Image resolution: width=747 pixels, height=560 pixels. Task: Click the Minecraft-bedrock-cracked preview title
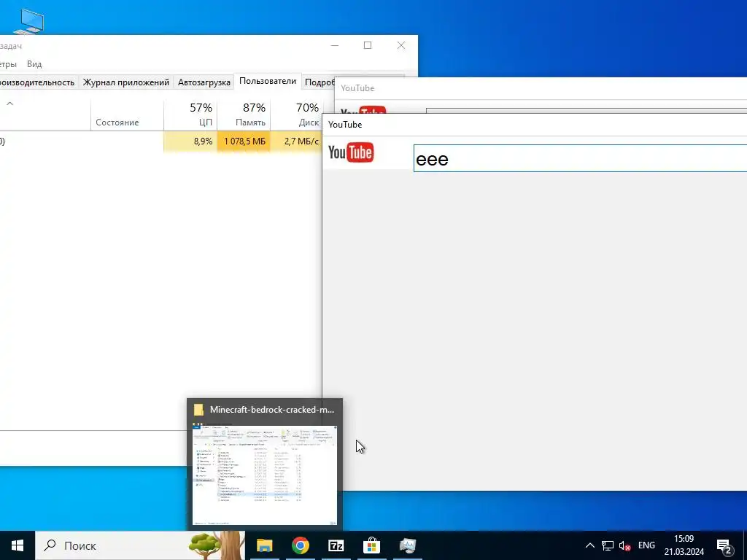[272, 410]
